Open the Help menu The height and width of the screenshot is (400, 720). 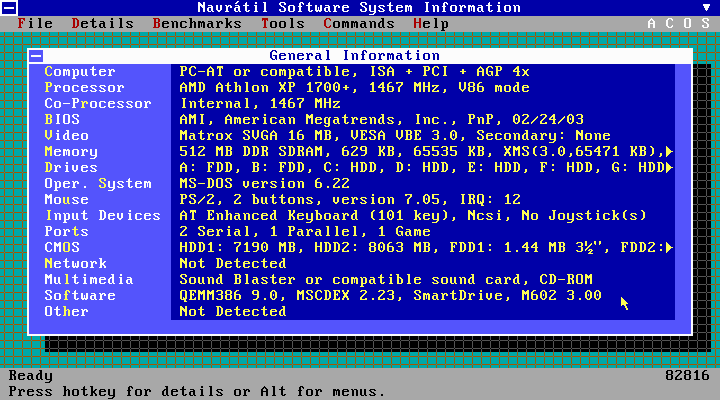click(x=431, y=23)
